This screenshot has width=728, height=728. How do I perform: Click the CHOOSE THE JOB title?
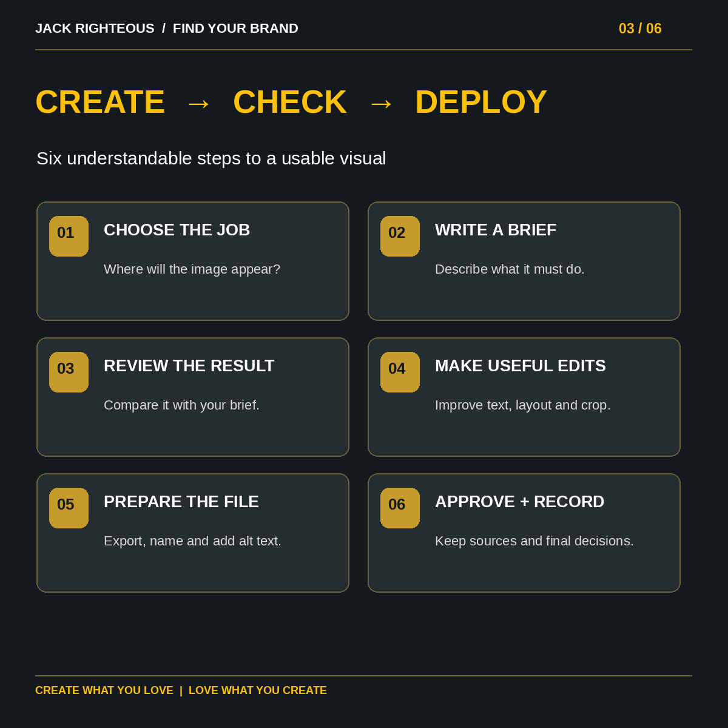[x=177, y=230]
